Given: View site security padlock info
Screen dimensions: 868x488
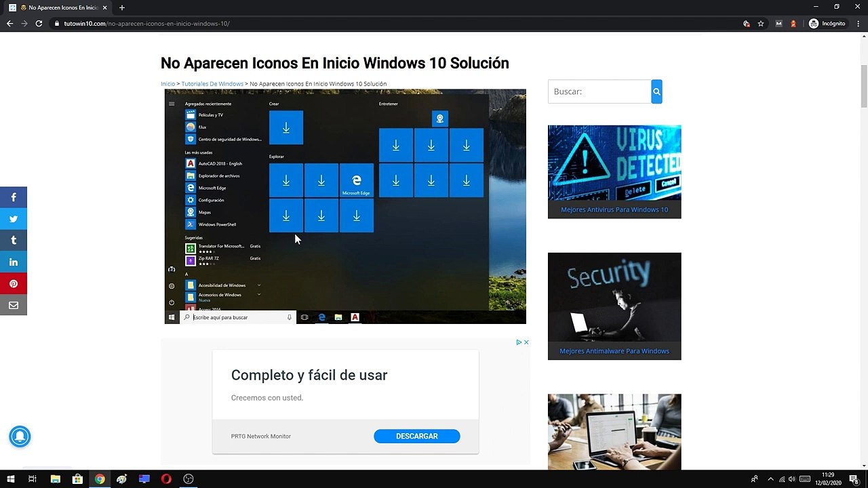Looking at the screenshot, I should 57,24.
